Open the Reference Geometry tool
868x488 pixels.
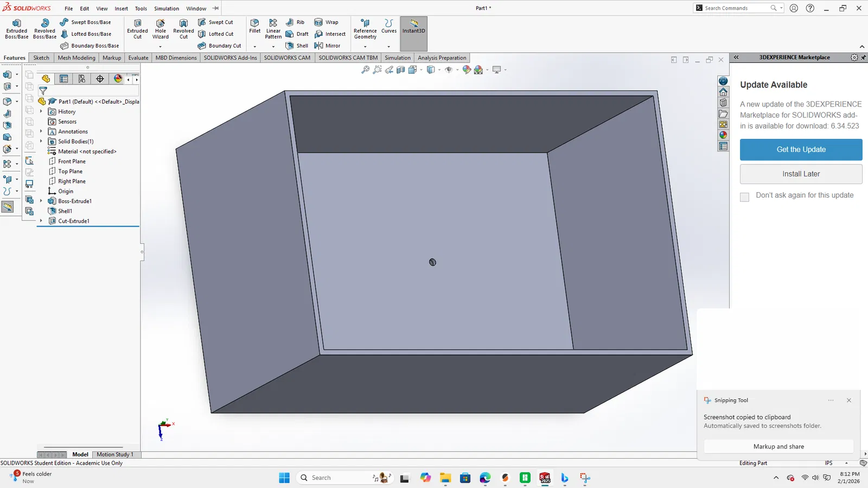click(x=365, y=29)
